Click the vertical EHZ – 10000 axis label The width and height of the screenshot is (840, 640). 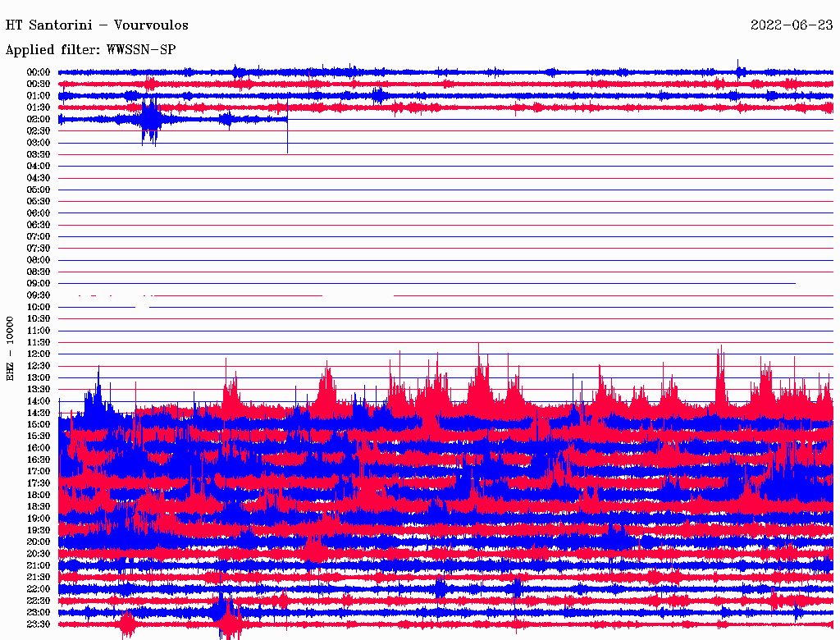click(x=11, y=348)
